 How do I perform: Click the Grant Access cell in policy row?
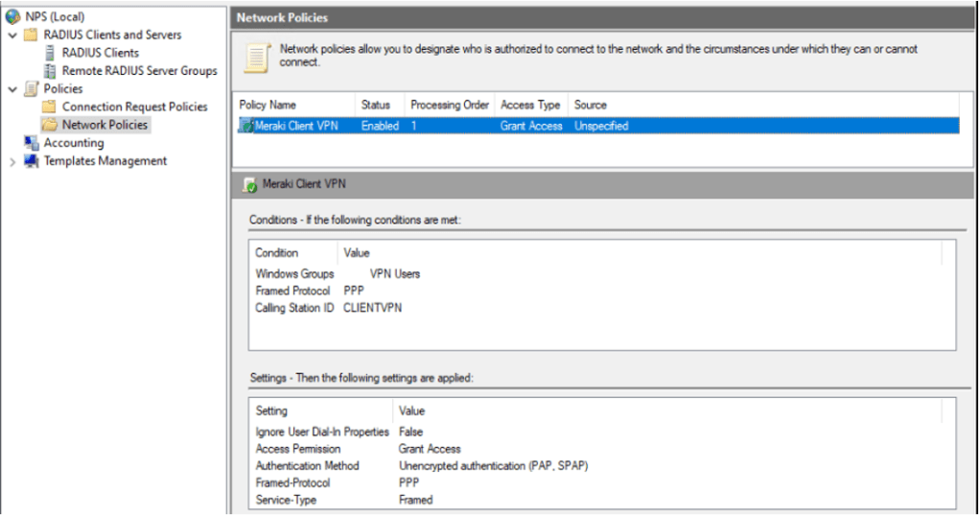point(531,126)
